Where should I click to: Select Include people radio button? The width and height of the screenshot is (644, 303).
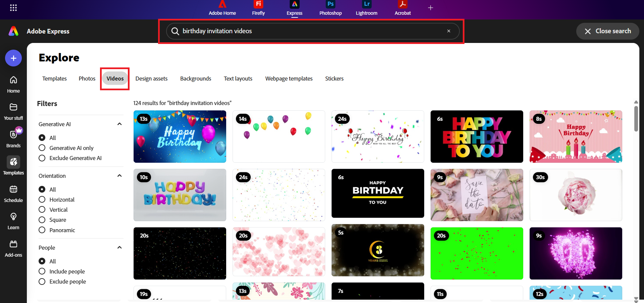(x=42, y=271)
